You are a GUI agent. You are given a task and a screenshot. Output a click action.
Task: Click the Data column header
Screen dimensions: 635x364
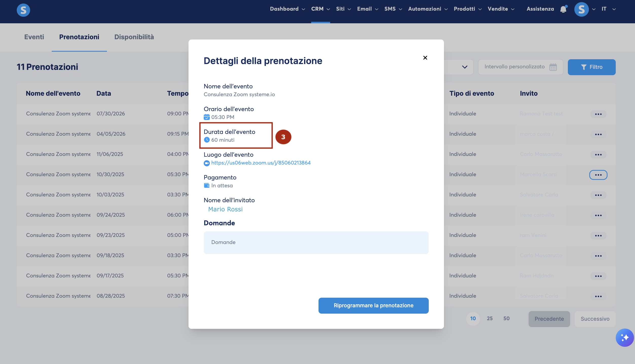[104, 93]
